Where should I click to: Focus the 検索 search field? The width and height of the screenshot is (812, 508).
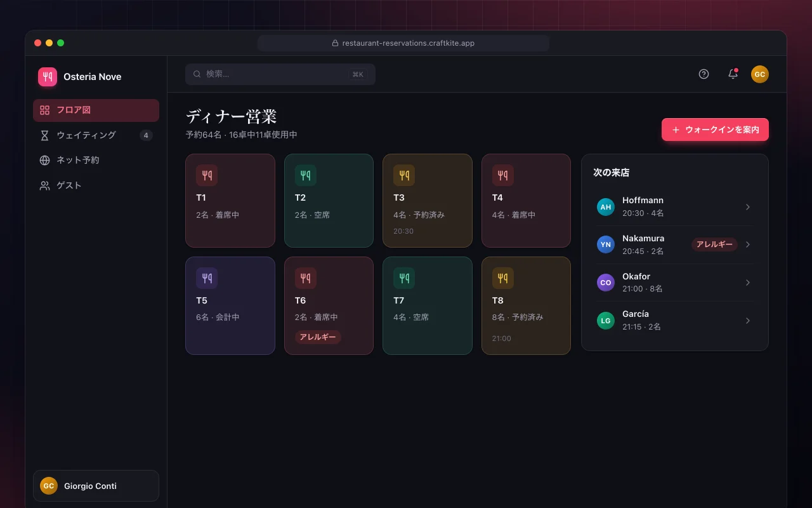[x=280, y=74]
